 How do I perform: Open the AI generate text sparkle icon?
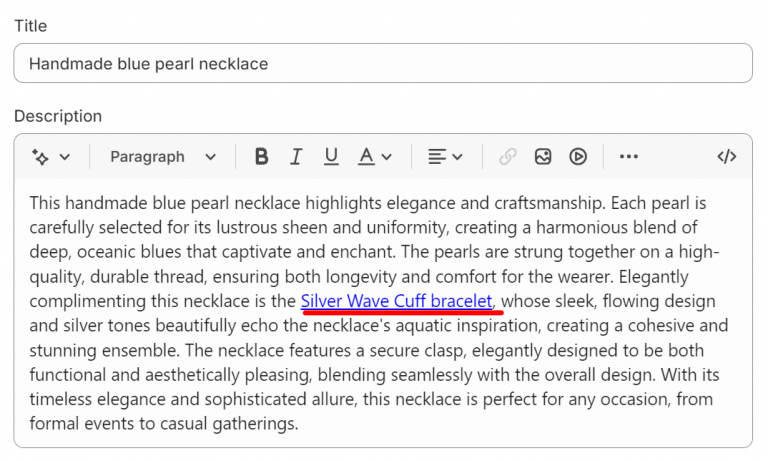[x=40, y=157]
